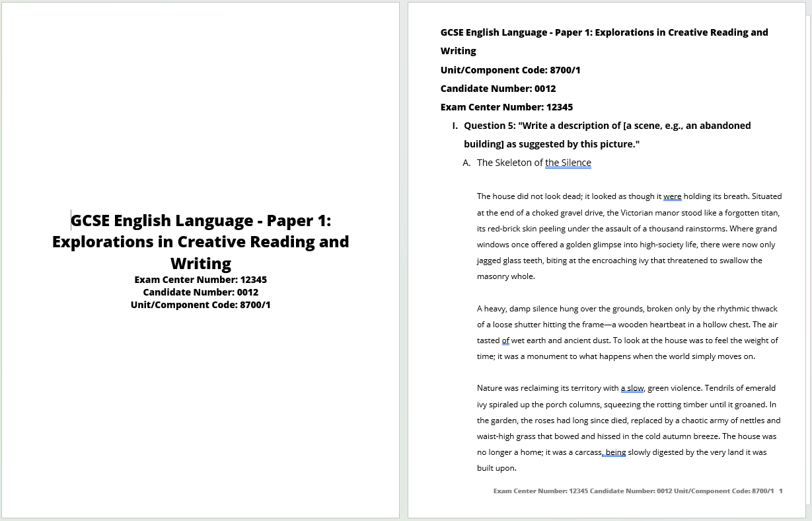Click the paragraph starting 'A heavy, damp silence'
812x521 pixels.
[628, 333]
